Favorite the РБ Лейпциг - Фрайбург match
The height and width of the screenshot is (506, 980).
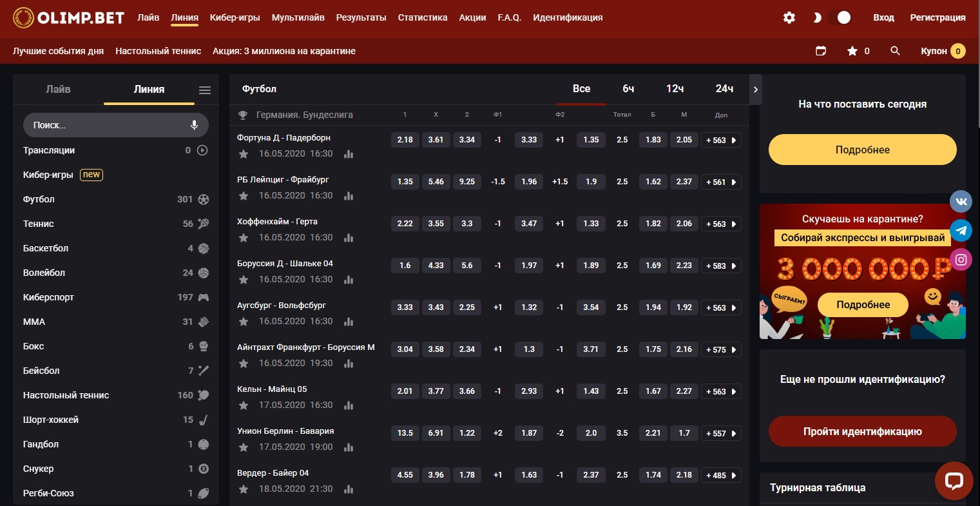[244, 196]
